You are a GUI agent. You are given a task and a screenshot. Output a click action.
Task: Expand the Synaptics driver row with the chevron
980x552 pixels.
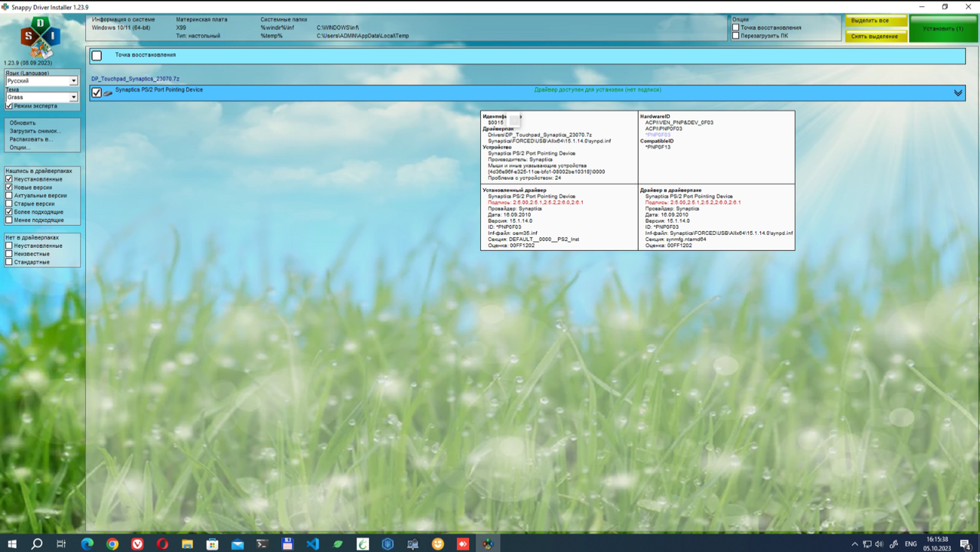pos(958,93)
